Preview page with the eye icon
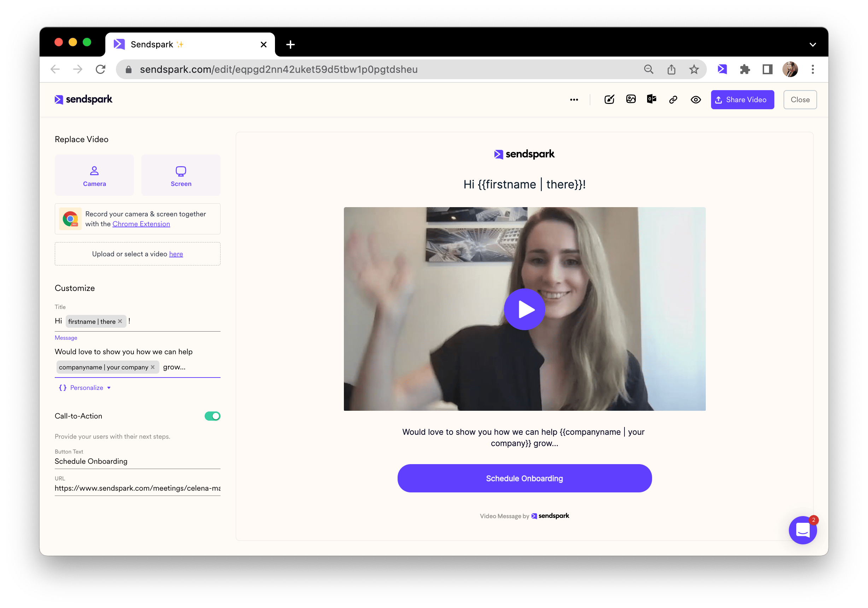868x608 pixels. click(x=696, y=100)
